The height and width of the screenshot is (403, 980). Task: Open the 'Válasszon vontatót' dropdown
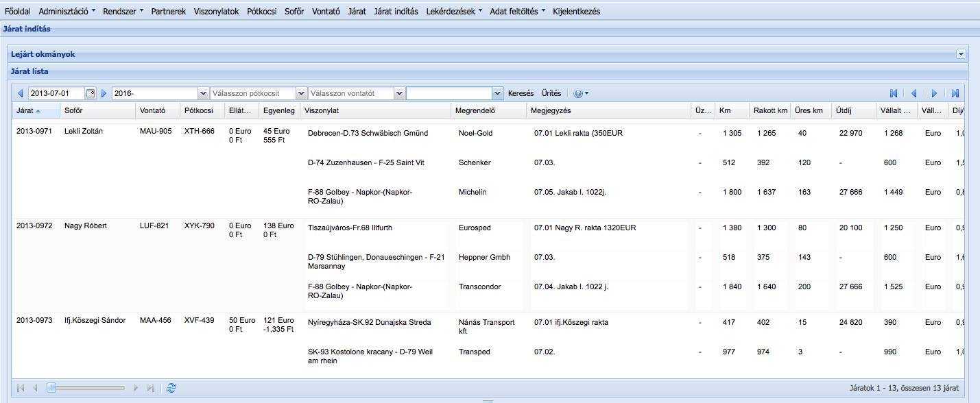point(398,93)
